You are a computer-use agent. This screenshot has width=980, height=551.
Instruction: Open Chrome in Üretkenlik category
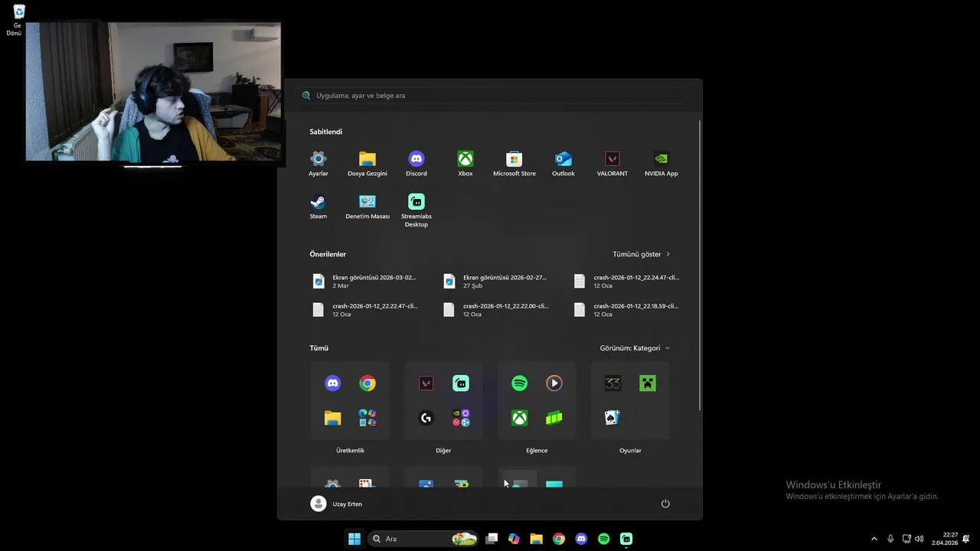coord(367,383)
